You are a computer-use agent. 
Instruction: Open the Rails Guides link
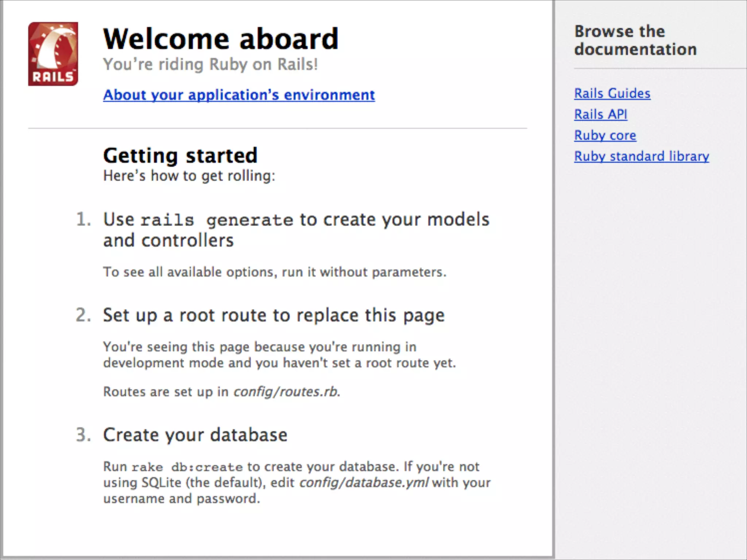[612, 93]
